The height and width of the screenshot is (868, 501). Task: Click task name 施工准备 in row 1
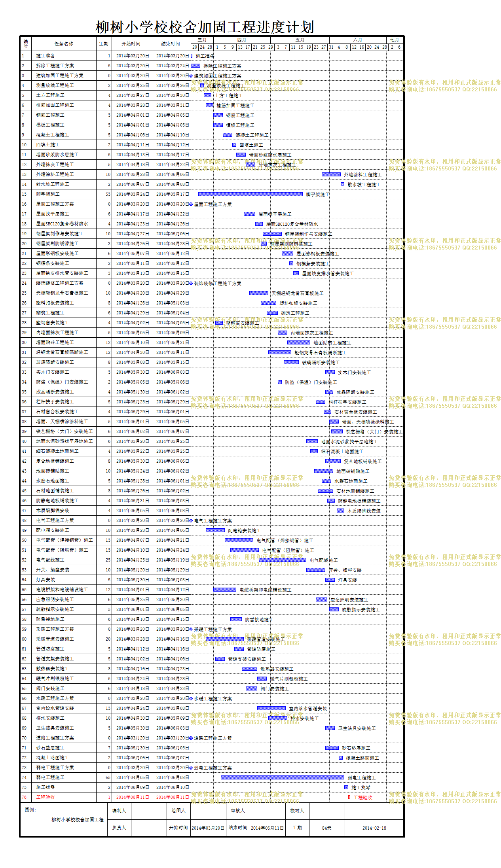pos(46,56)
